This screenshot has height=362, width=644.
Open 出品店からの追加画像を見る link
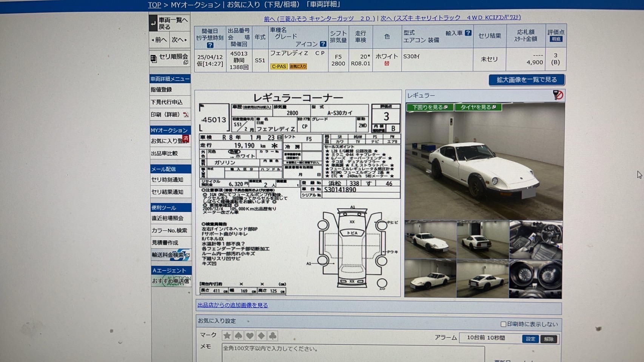click(233, 305)
